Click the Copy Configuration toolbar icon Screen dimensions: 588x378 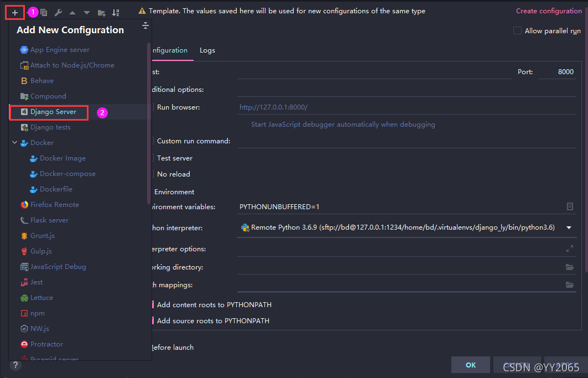click(44, 13)
